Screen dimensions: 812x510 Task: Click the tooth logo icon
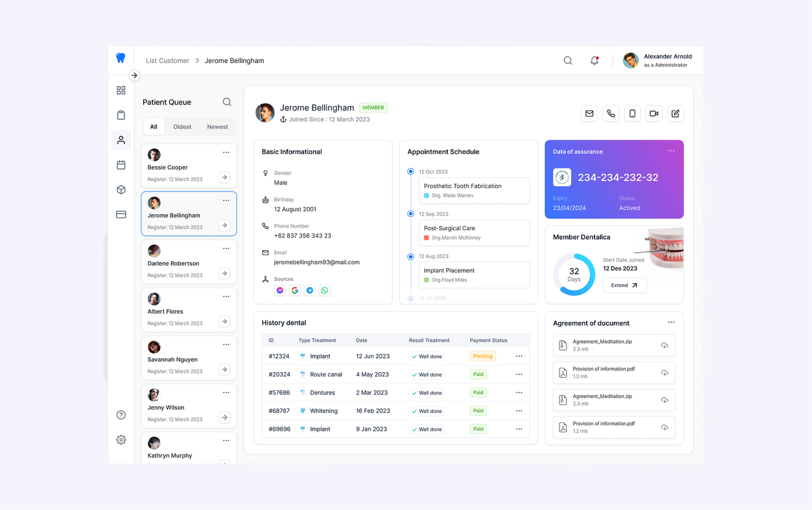pyautogui.click(x=121, y=58)
